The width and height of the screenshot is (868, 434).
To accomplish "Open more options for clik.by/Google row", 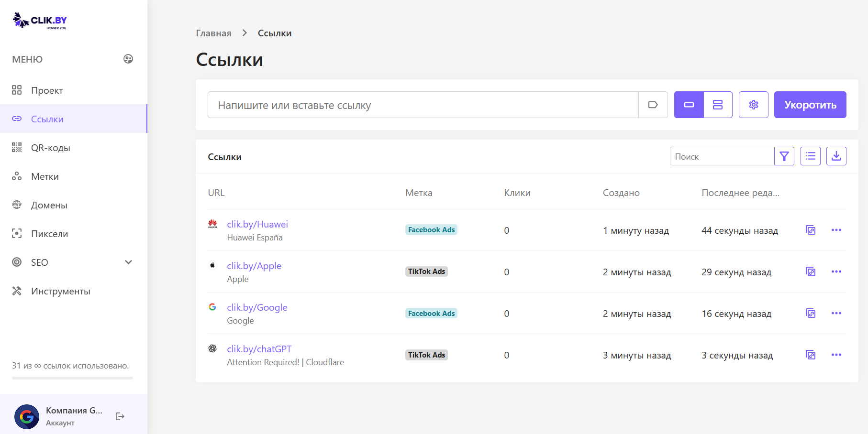I will coord(836,314).
